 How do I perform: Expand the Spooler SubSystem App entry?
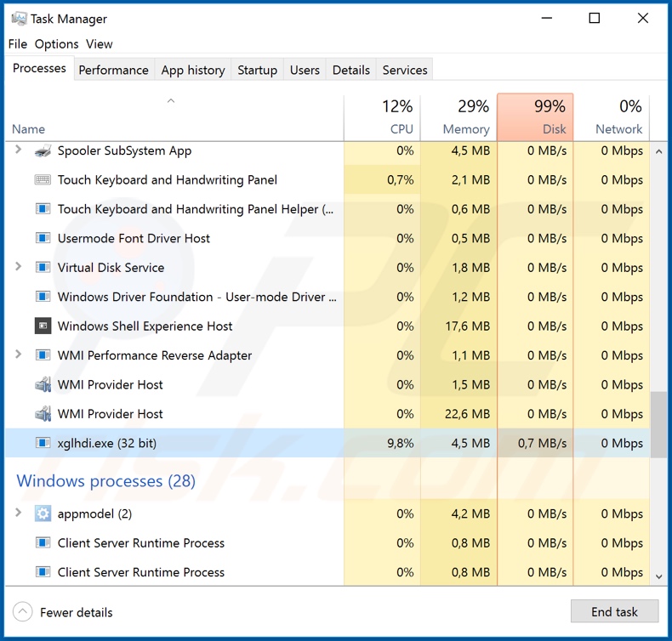tap(19, 150)
